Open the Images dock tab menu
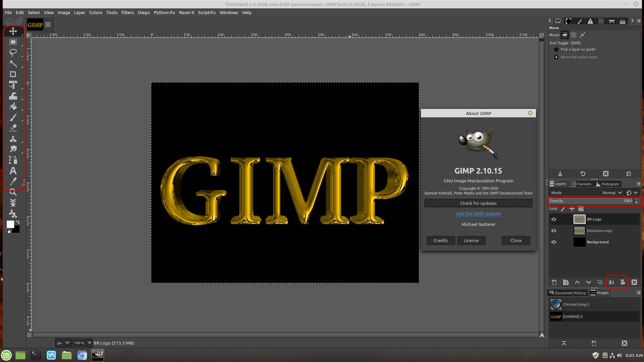 [639, 293]
